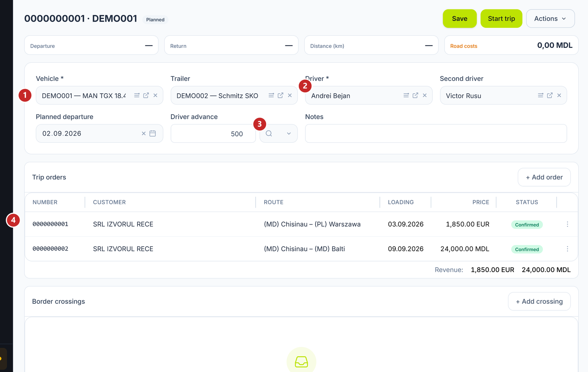Click the Start trip button
Viewport: 588px width, 372px height.
(x=501, y=18)
